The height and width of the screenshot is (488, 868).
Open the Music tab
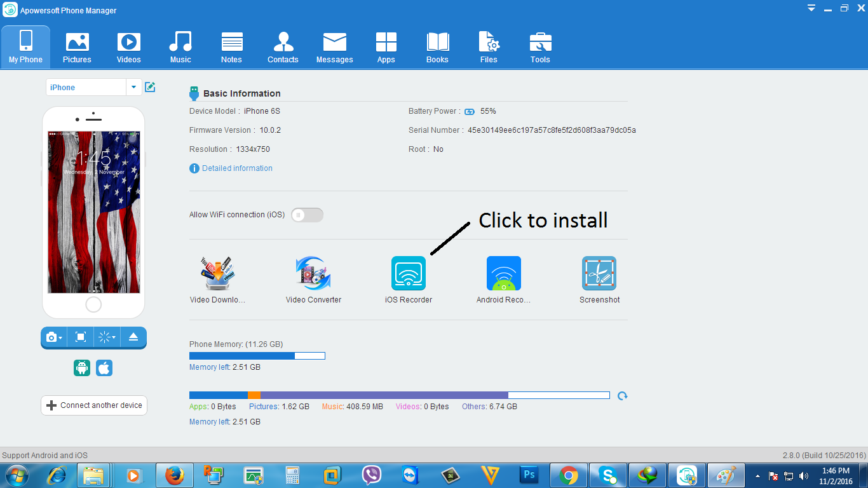coord(180,46)
